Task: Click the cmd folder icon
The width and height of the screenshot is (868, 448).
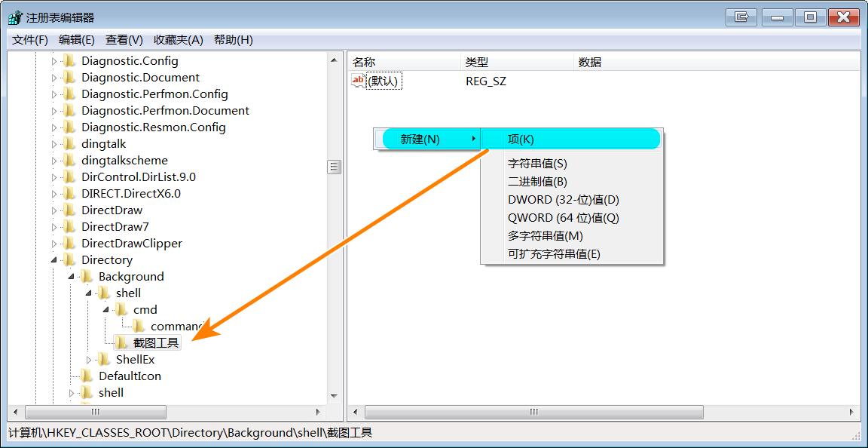Action: point(121,309)
